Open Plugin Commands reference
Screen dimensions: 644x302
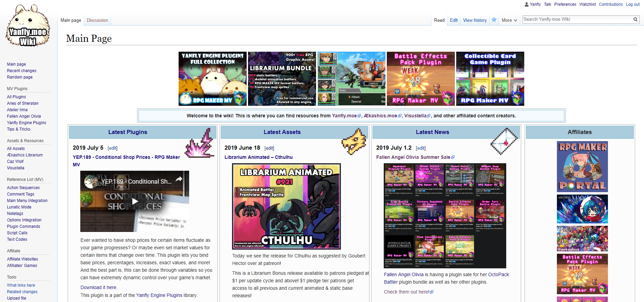coord(23,227)
